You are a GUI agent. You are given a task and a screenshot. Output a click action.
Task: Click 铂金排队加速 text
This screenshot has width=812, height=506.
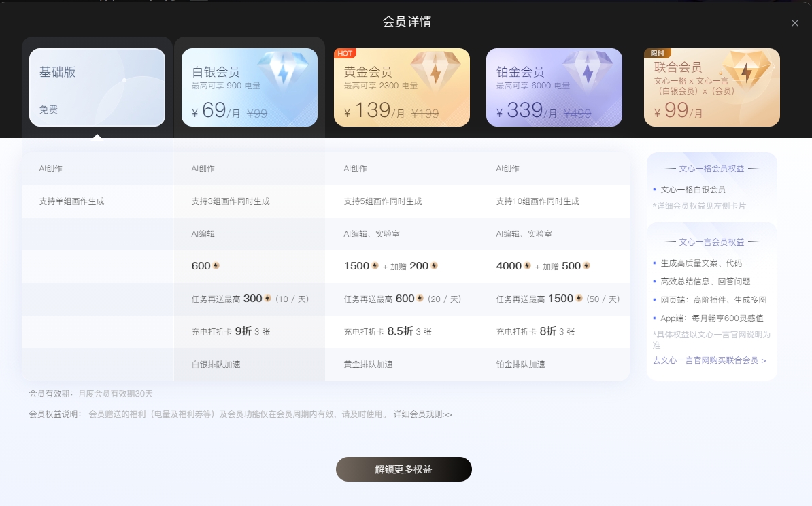520,365
